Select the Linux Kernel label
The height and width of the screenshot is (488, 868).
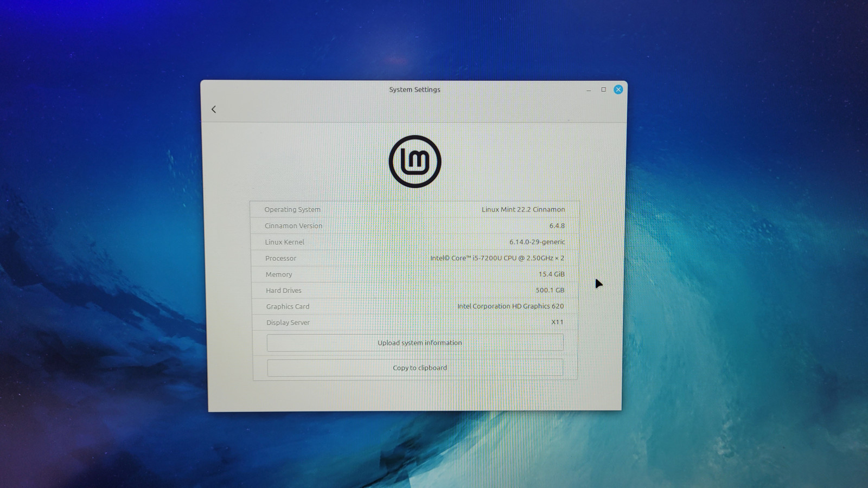(x=285, y=242)
